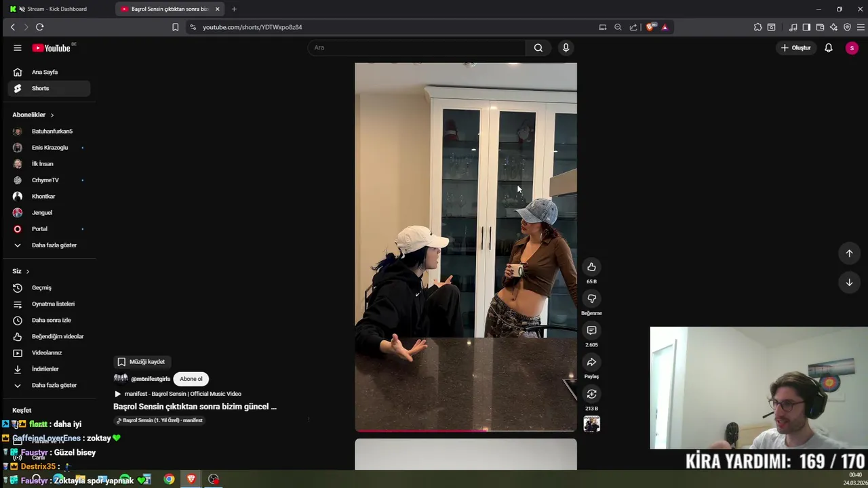Viewport: 868px width, 488px height.
Task: Open Portal subscription channel
Action: click(x=49, y=228)
